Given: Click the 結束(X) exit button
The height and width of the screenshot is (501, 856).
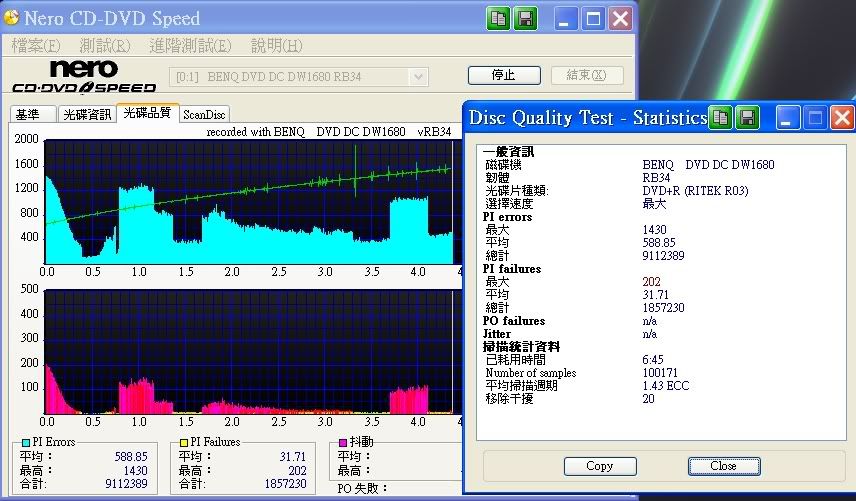Looking at the screenshot, I should (587, 75).
